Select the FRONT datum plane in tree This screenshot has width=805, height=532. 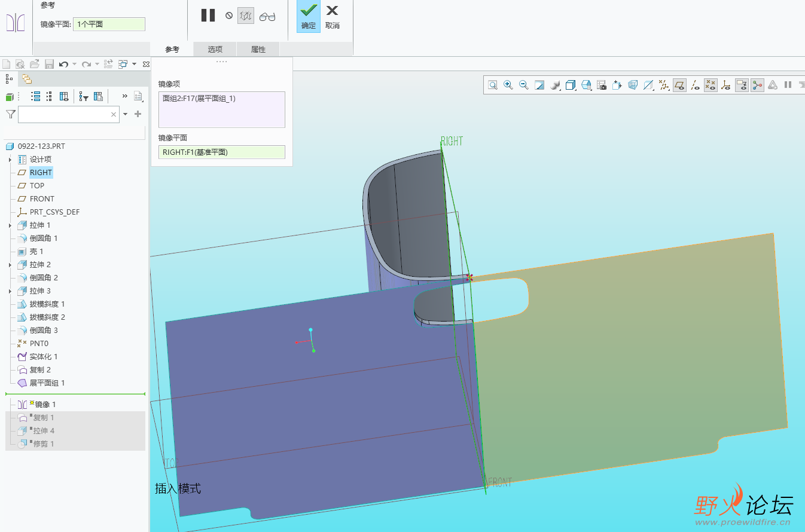coord(41,199)
